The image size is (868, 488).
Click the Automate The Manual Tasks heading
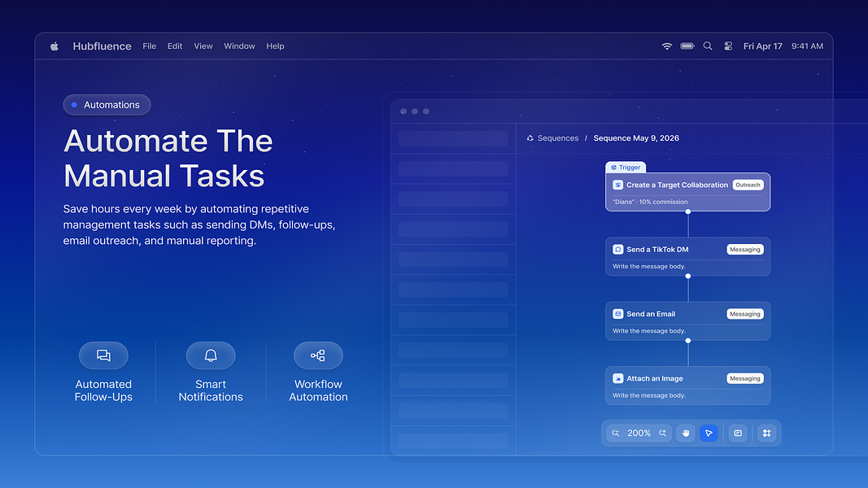click(168, 159)
